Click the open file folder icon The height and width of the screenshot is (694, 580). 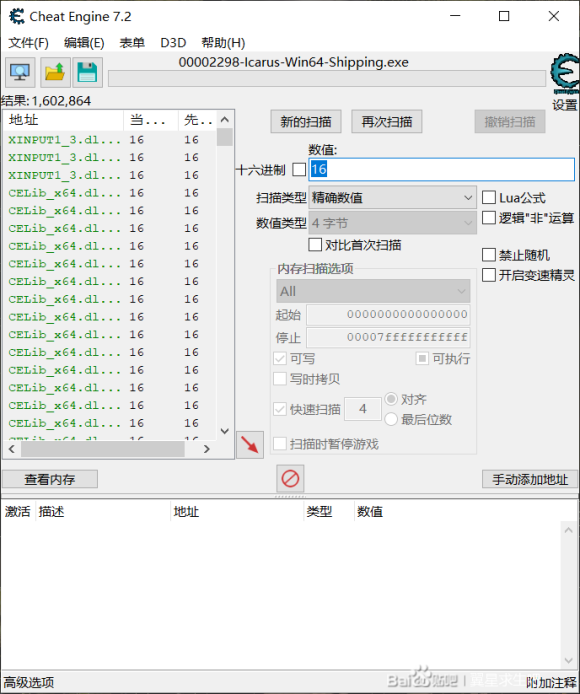55,73
